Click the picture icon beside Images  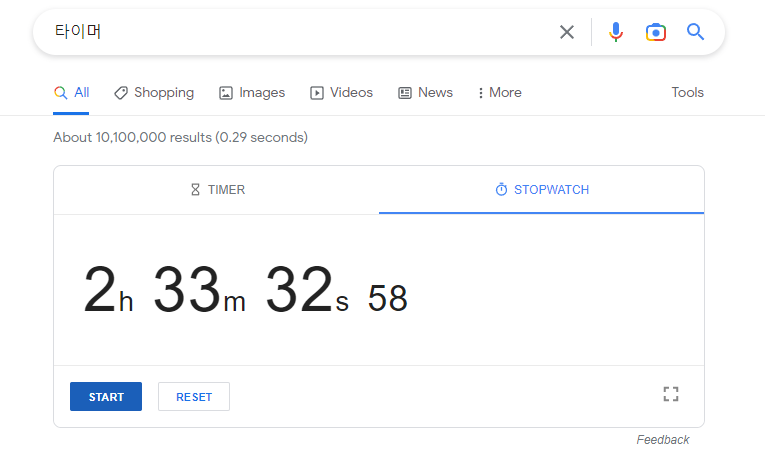[225, 93]
